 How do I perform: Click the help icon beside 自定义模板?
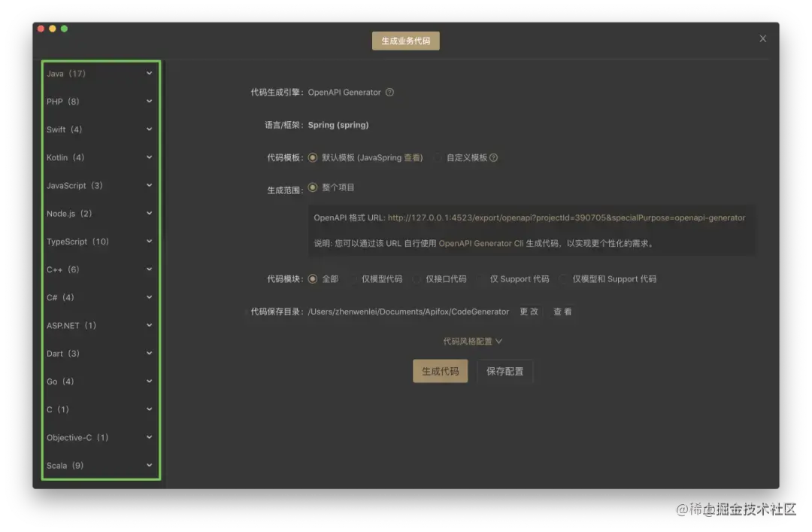click(x=493, y=157)
